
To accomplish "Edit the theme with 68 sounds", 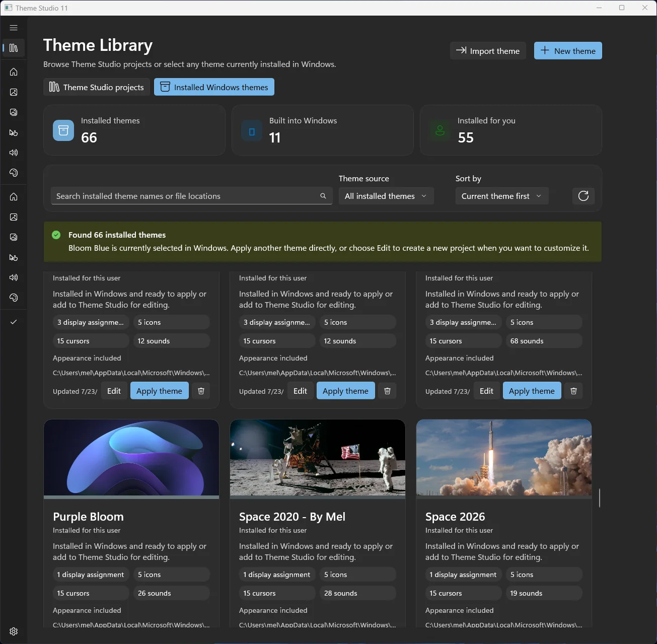I will click(486, 391).
